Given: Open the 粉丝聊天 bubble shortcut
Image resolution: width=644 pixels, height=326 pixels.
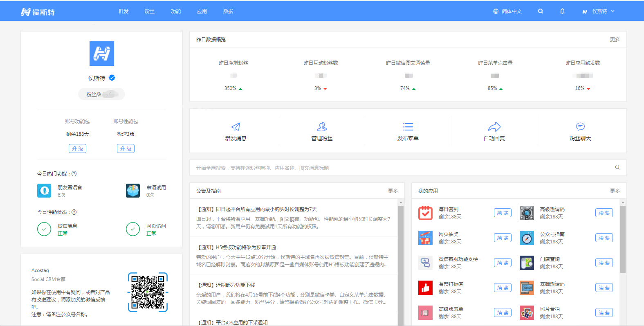Looking at the screenshot, I should (x=580, y=127).
